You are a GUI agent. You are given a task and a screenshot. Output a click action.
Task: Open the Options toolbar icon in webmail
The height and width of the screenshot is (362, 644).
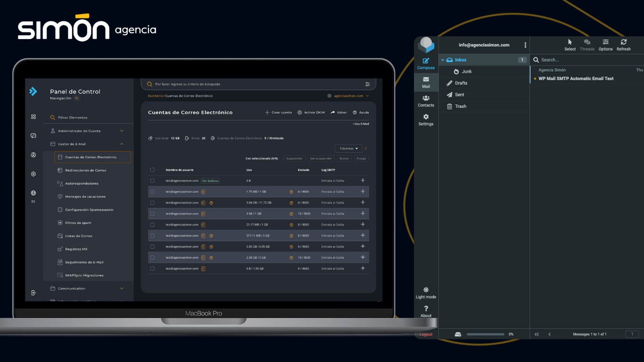tap(605, 45)
